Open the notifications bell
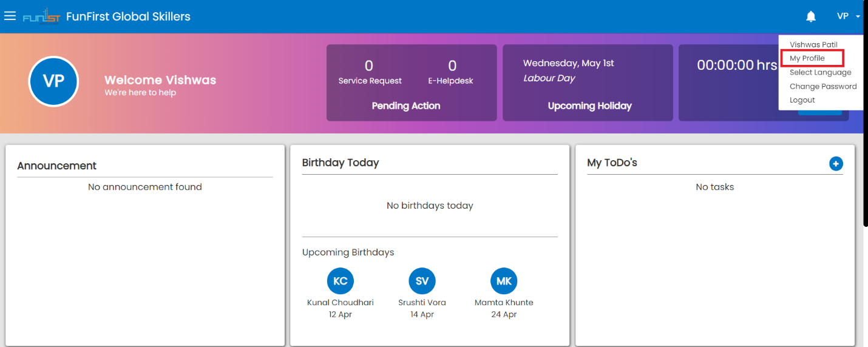Image resolution: width=868 pixels, height=347 pixels. click(810, 16)
